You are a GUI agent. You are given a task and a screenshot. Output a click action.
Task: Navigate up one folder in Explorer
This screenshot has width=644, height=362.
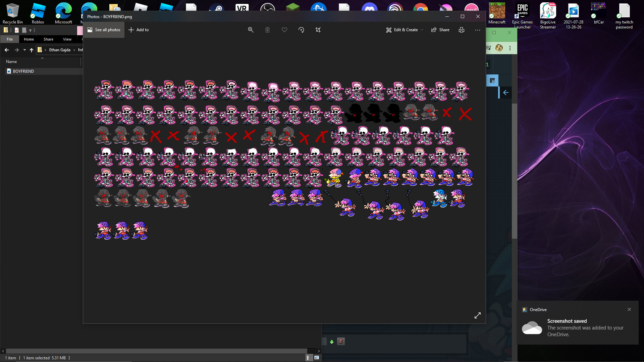tap(32, 50)
